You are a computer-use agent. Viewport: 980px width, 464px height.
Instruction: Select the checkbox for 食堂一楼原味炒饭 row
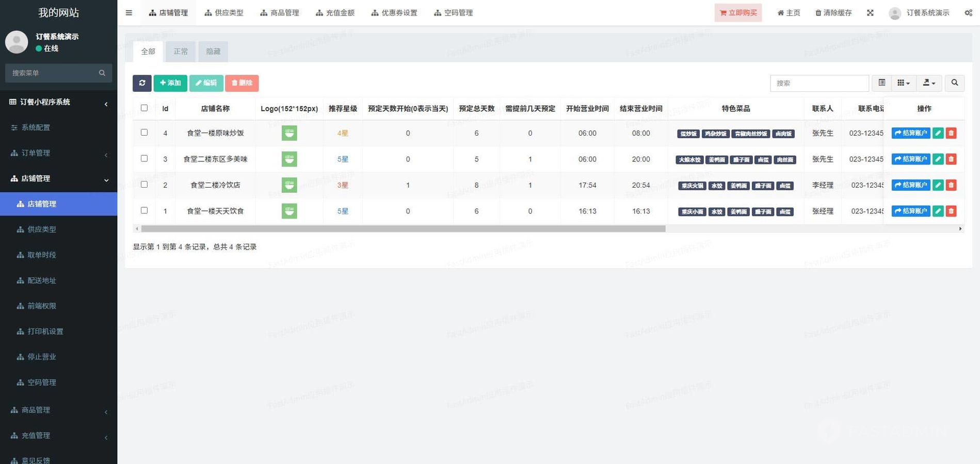coord(144,132)
